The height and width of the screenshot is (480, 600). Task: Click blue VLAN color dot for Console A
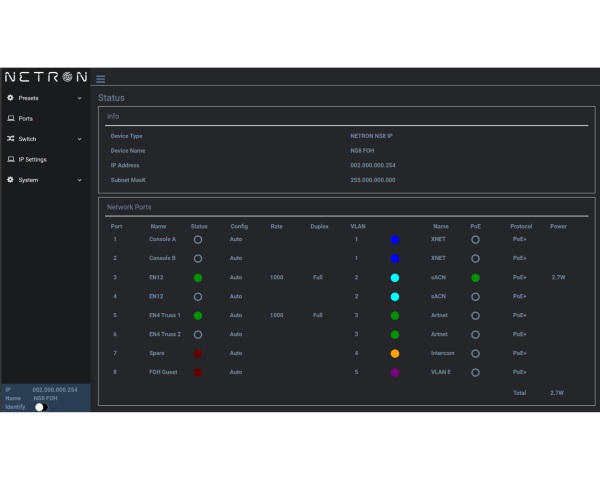pos(395,240)
